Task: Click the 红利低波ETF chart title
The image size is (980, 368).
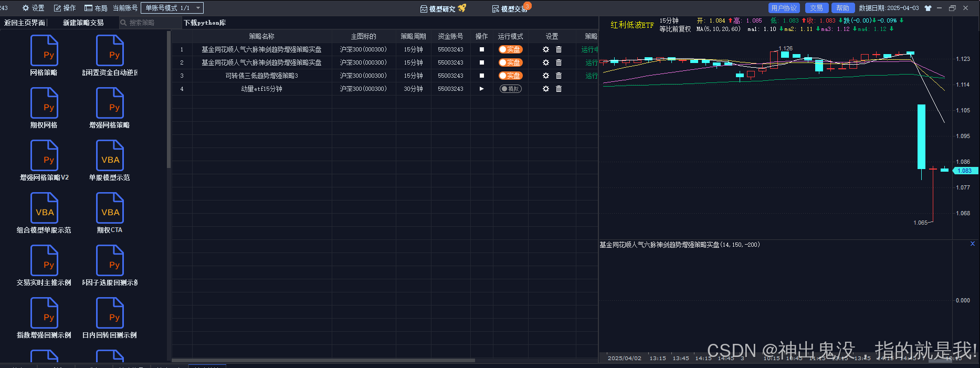Action: click(x=632, y=25)
